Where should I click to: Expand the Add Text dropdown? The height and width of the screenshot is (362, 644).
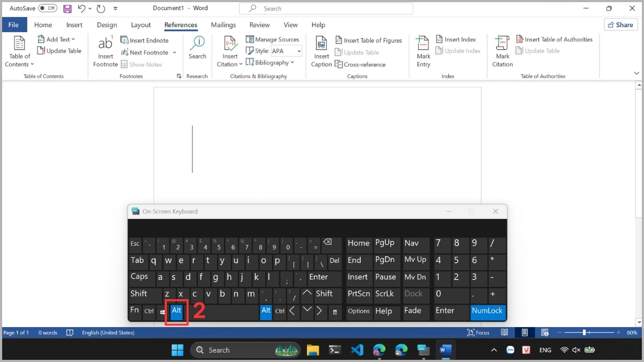(x=56, y=39)
